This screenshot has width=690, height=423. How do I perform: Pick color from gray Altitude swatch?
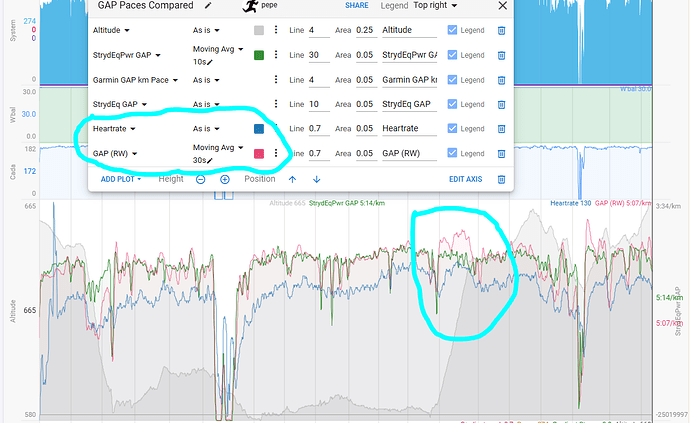(259, 30)
